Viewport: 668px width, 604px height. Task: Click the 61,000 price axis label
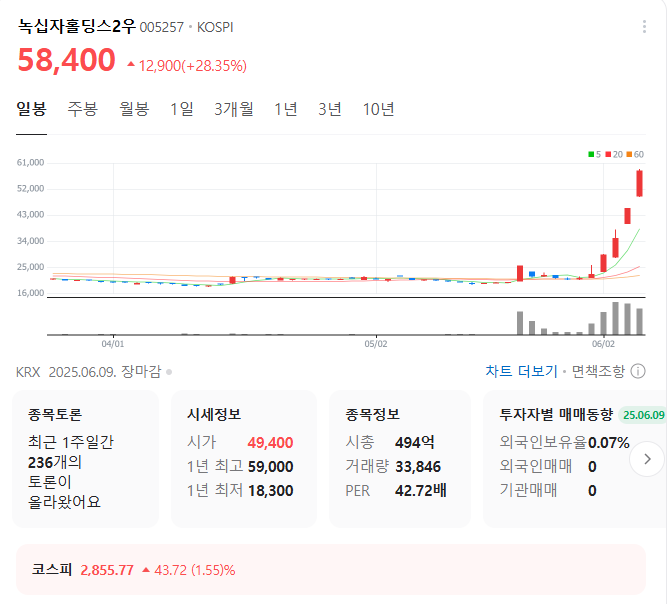coord(30,162)
